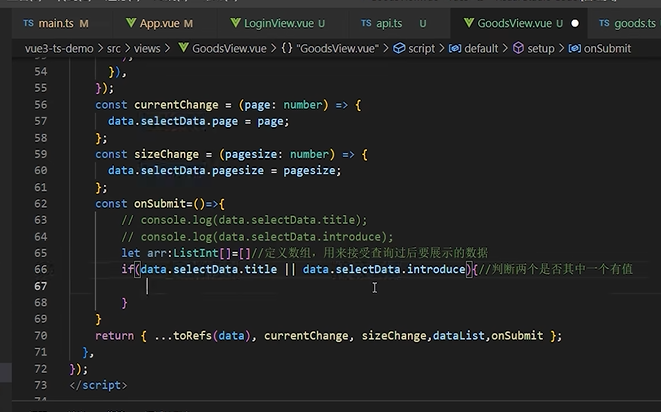Viewport: 661px width, 412px height.
Task: Click the unsaved dot on GoodsView.vue tab
Action: (x=575, y=24)
